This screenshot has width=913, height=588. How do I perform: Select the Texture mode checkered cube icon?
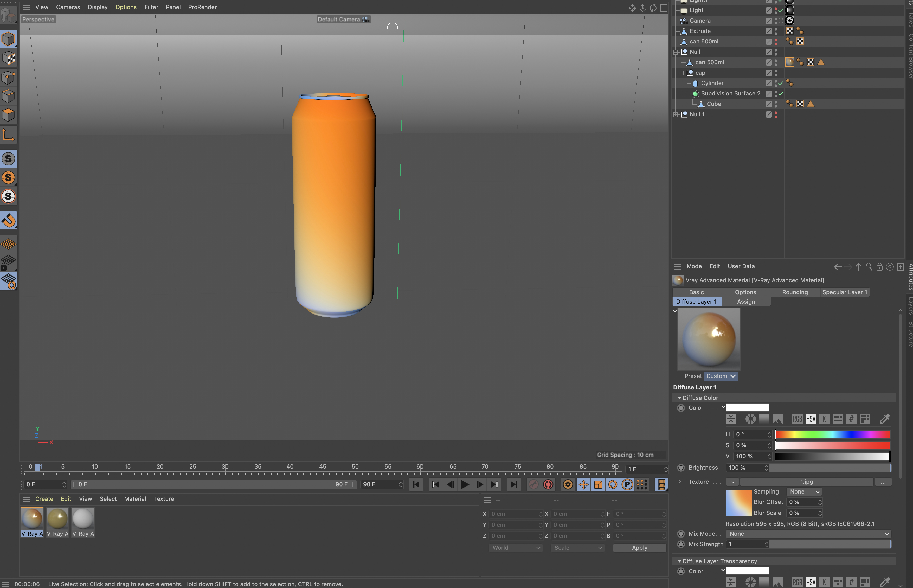click(8, 59)
